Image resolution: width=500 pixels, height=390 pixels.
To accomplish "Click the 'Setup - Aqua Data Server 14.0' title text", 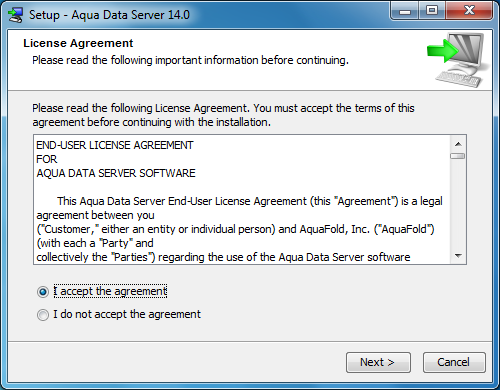I will pos(109,15).
